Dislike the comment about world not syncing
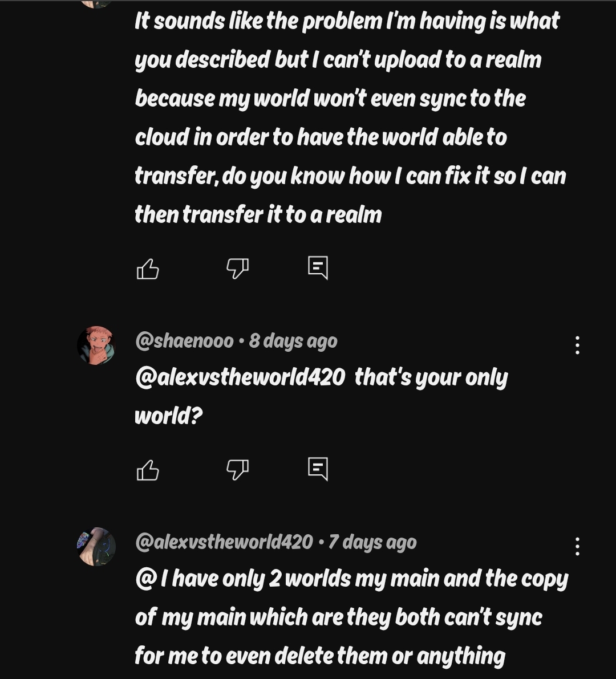616x679 pixels. point(237,267)
